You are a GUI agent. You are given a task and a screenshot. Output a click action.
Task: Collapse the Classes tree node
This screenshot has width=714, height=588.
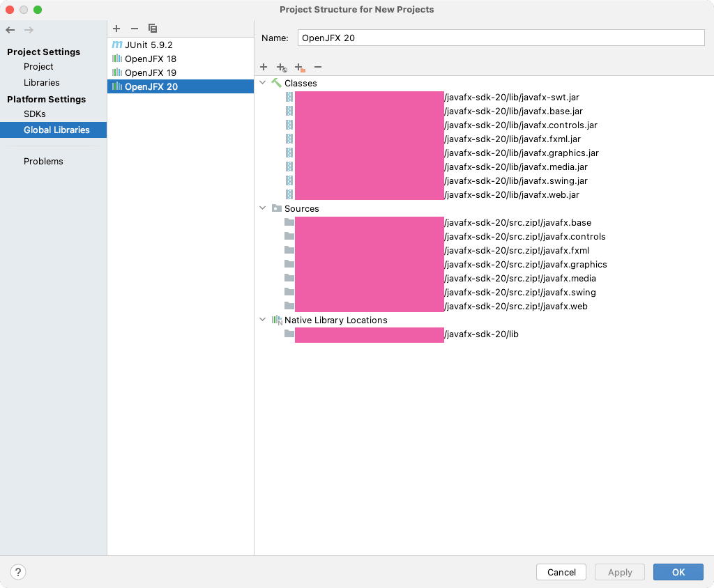pos(263,83)
